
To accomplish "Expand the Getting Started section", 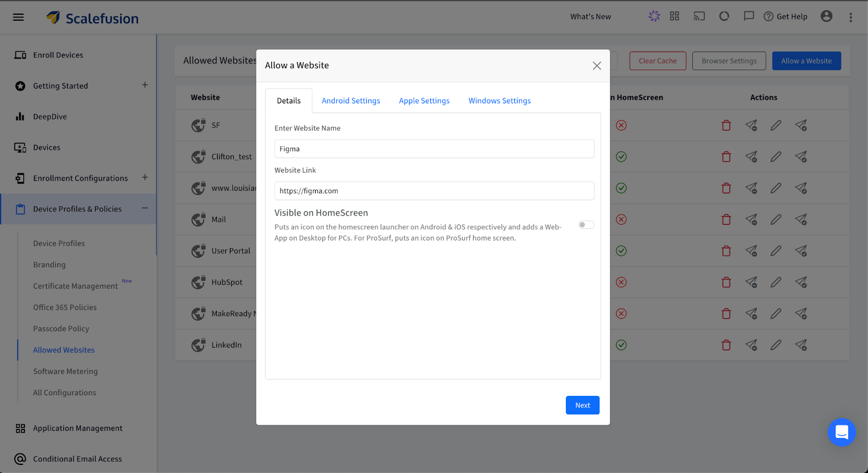I will [x=145, y=85].
